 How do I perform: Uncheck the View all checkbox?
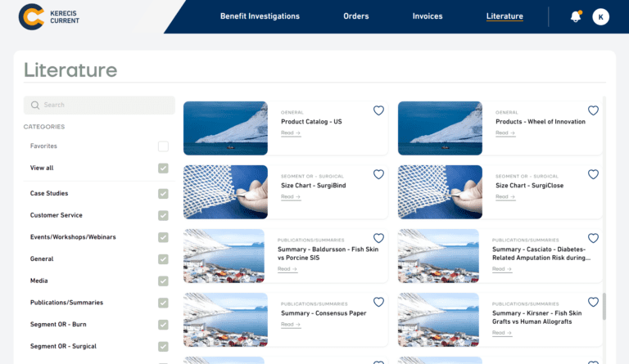(163, 169)
